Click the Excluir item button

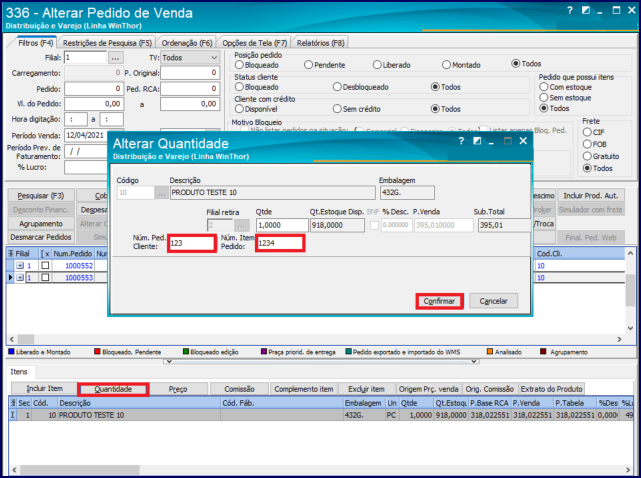[366, 389]
